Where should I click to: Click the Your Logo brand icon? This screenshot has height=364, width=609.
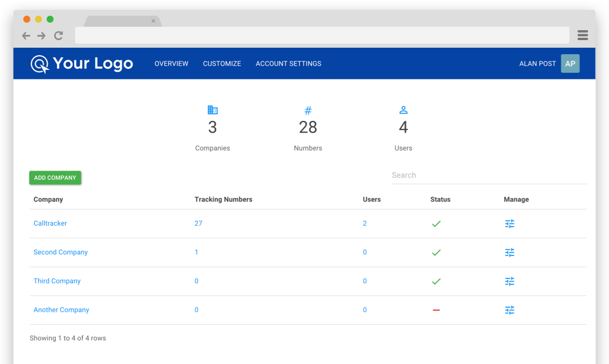coord(40,64)
